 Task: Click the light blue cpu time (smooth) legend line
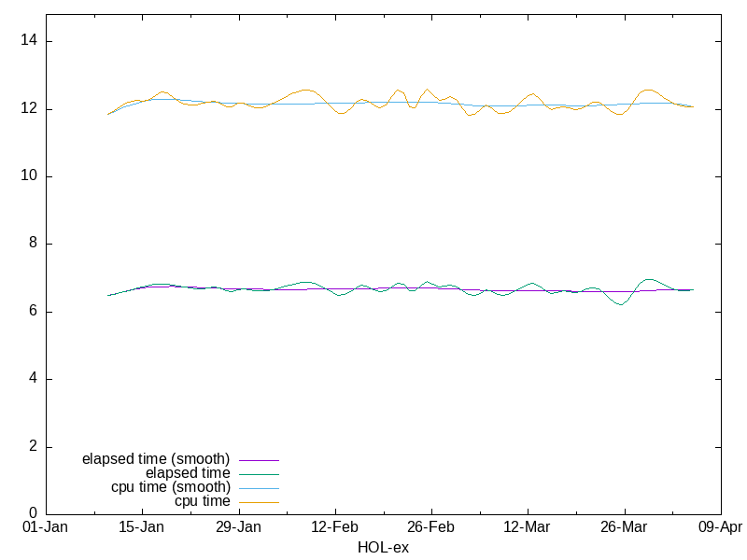tap(259, 488)
